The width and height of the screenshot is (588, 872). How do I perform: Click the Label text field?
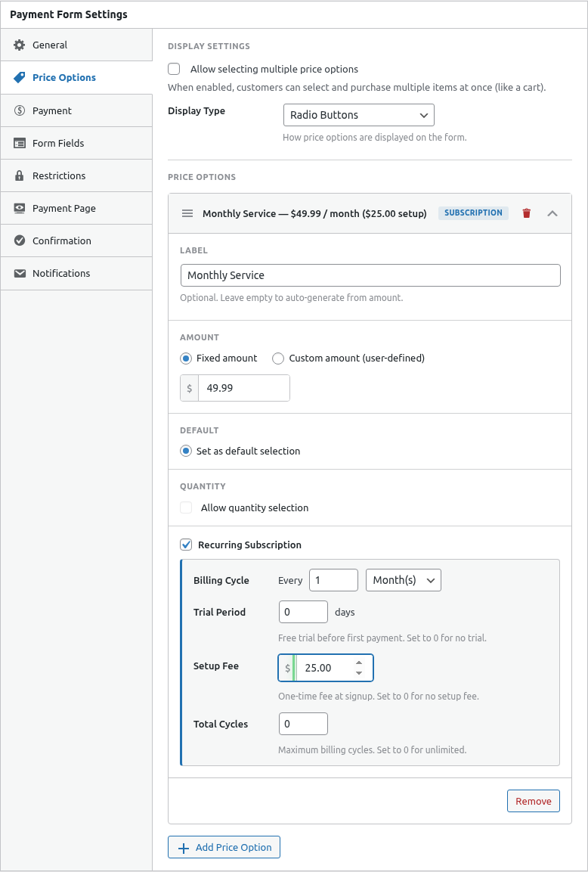pyautogui.click(x=370, y=275)
